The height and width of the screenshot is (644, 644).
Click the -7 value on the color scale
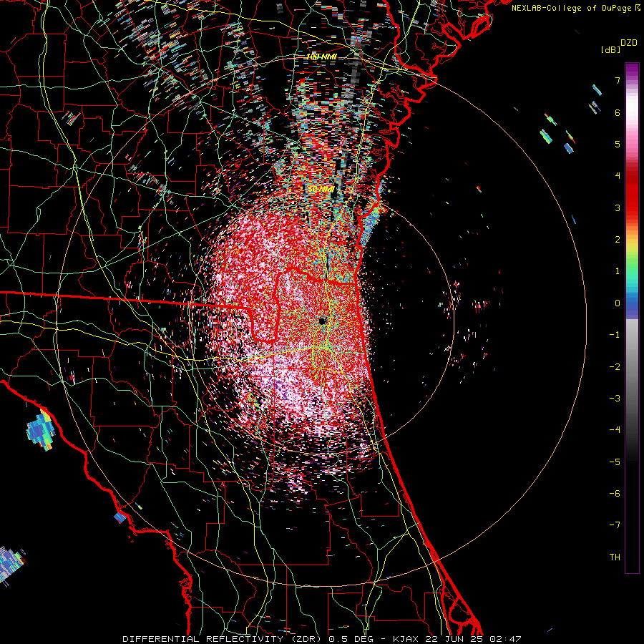pyautogui.click(x=615, y=525)
